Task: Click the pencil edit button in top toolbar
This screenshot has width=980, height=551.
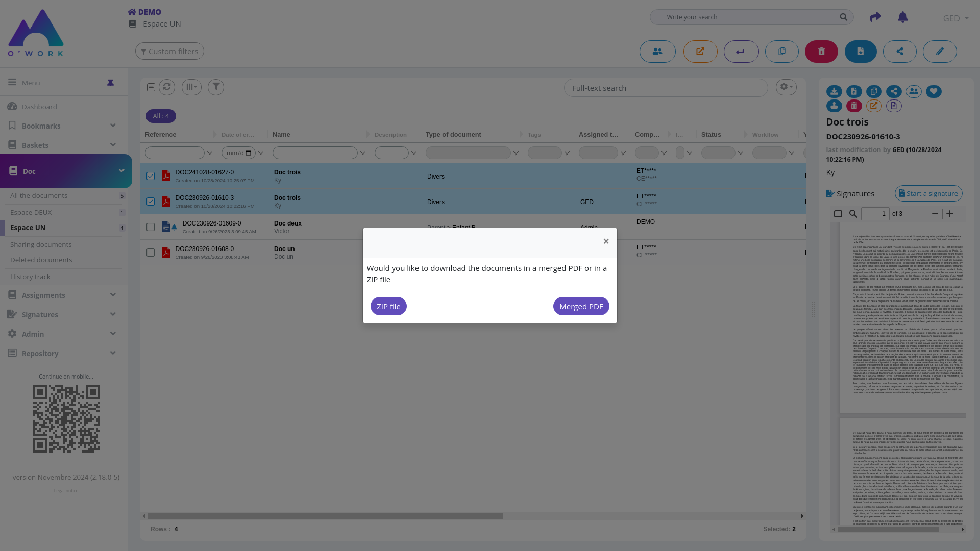Action: pos(939,52)
